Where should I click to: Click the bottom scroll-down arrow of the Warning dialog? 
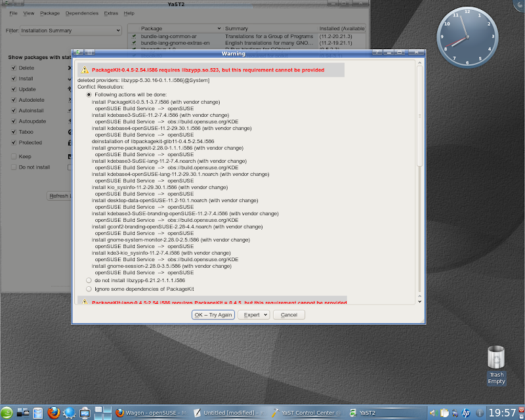[419, 301]
